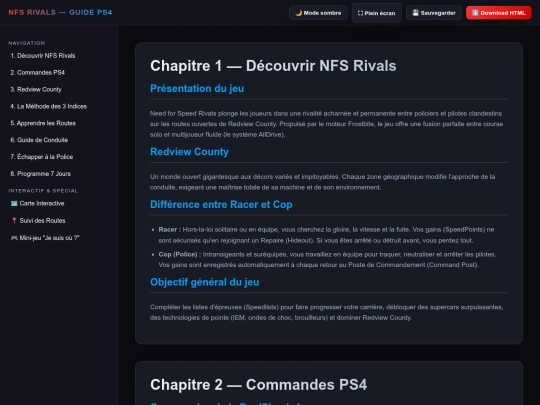Click paragraph starting Un monde ouvert gigantesque
Viewport: 540px width, 405px height.
coord(322,182)
